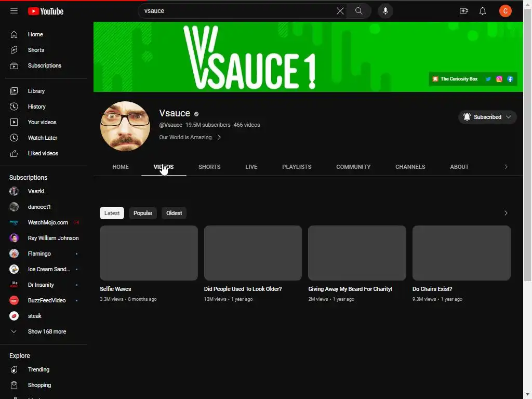
Task: Click into the vsauce search field
Action: tap(237, 11)
